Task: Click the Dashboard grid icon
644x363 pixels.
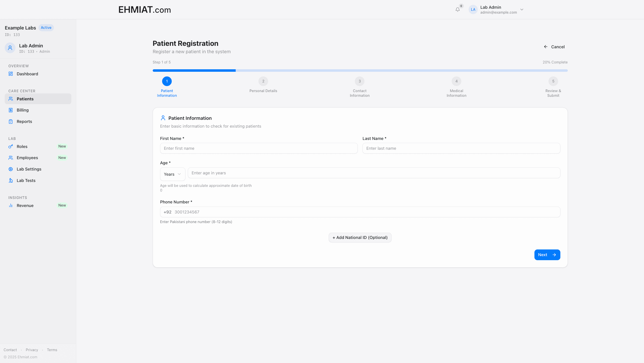Action: pyautogui.click(x=11, y=74)
